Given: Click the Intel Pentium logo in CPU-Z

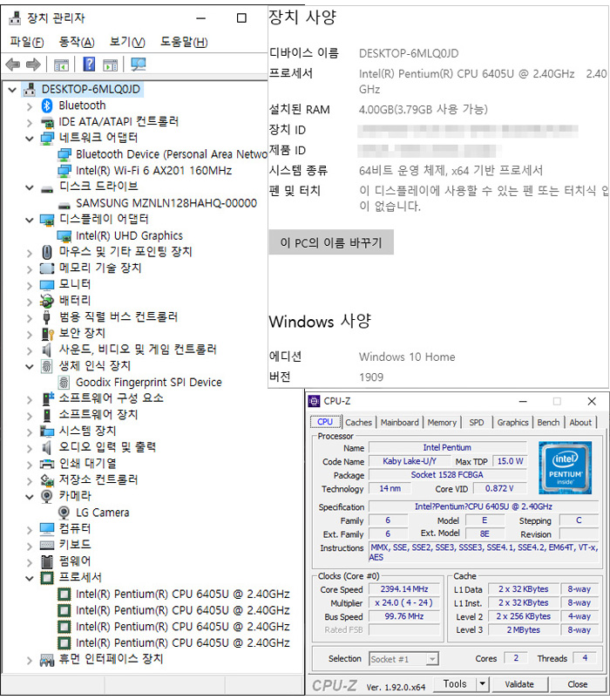Looking at the screenshot, I should pos(565,467).
